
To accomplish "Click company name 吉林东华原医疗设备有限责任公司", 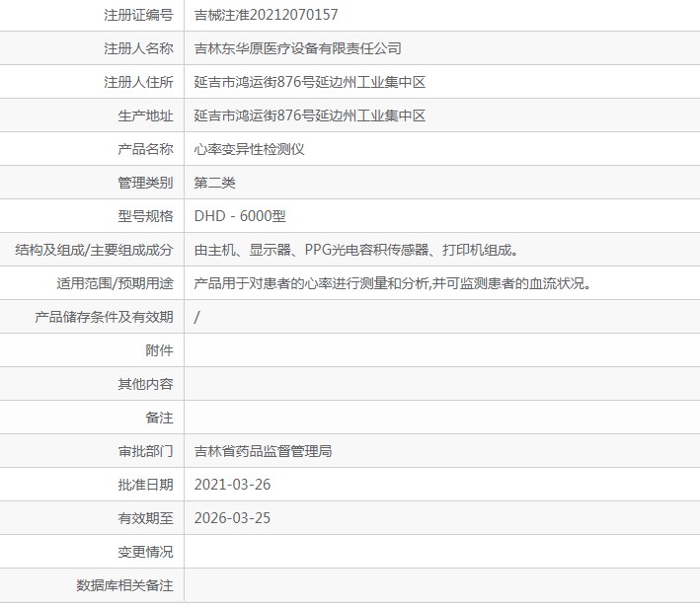I will click(298, 48).
